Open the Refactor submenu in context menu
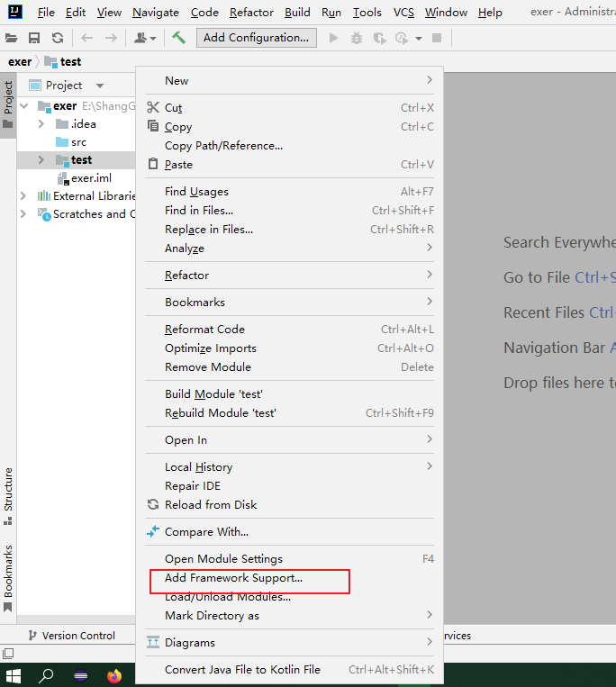Image resolution: width=616 pixels, height=687 pixels. 290,276
